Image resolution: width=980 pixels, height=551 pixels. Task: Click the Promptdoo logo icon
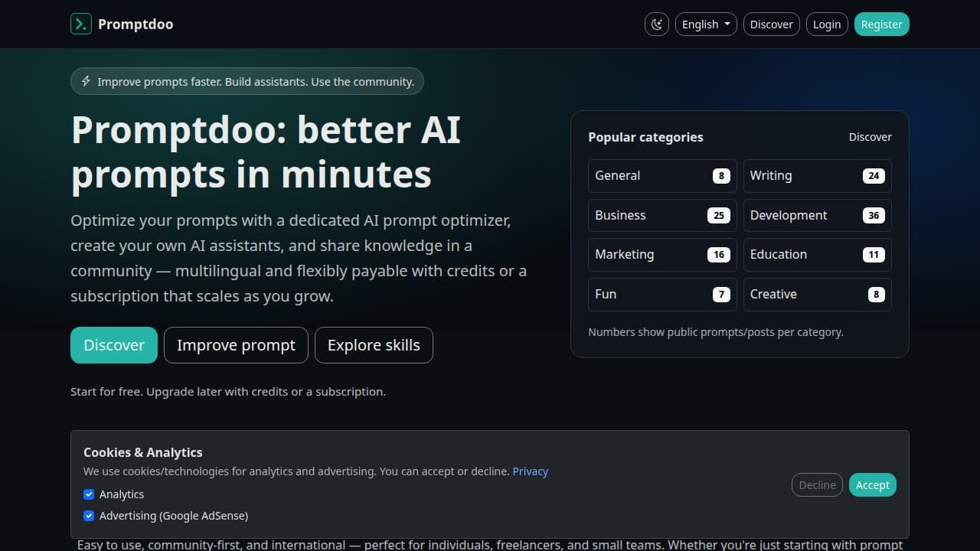[81, 24]
